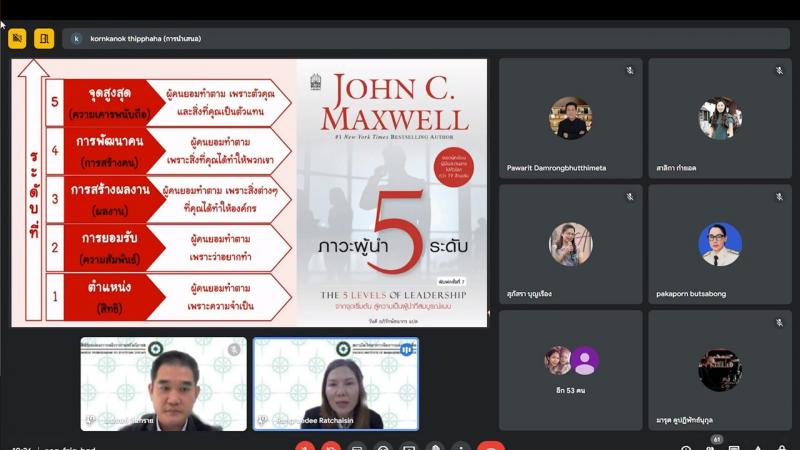Click the yellow door-shaped icon
800x450 pixels.
coord(44,38)
